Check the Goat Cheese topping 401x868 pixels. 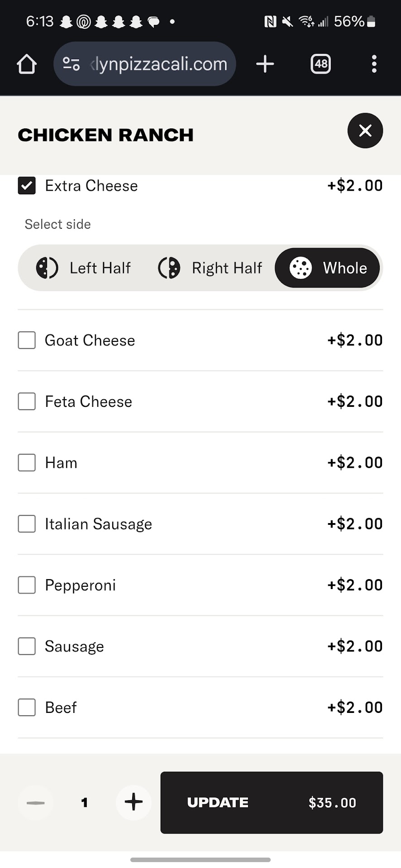[x=27, y=340]
